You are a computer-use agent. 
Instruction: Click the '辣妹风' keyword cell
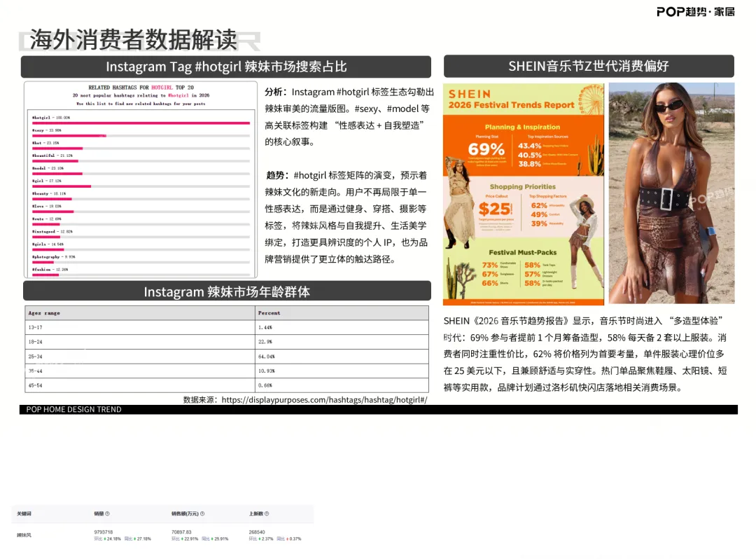pos(24,535)
